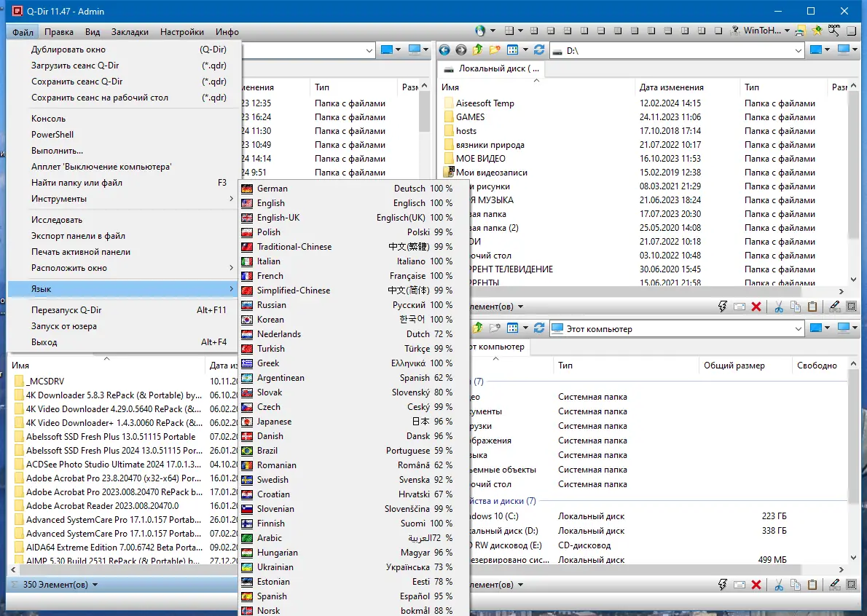The height and width of the screenshot is (616, 867).
Task: Select Russian language option
Action: point(354,305)
